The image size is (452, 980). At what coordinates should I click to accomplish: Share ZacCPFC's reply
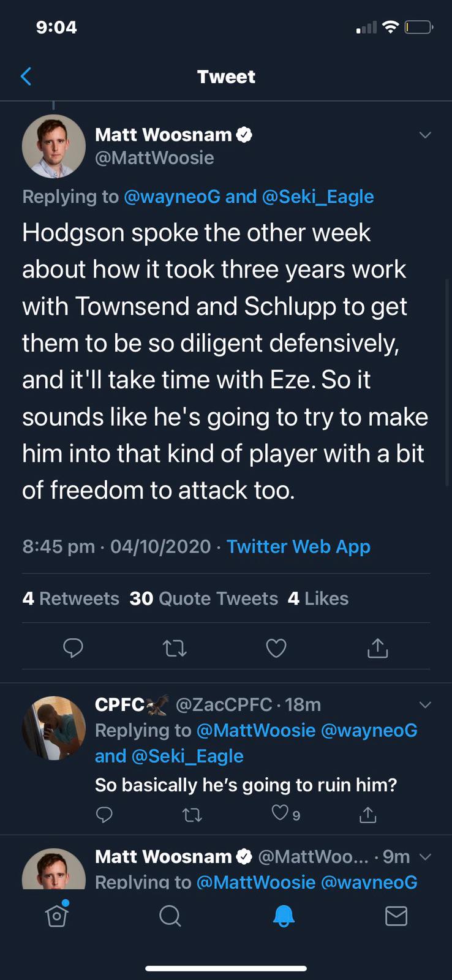coord(367,814)
